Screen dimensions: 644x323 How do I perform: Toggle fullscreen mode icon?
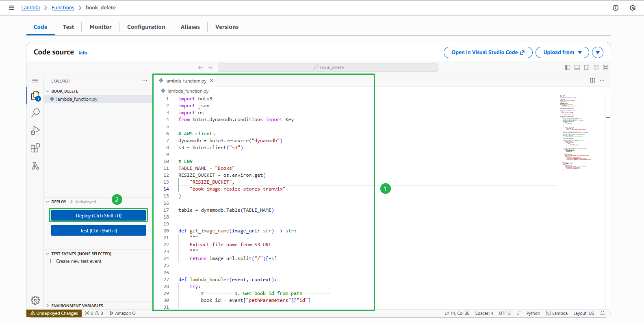pos(605,67)
